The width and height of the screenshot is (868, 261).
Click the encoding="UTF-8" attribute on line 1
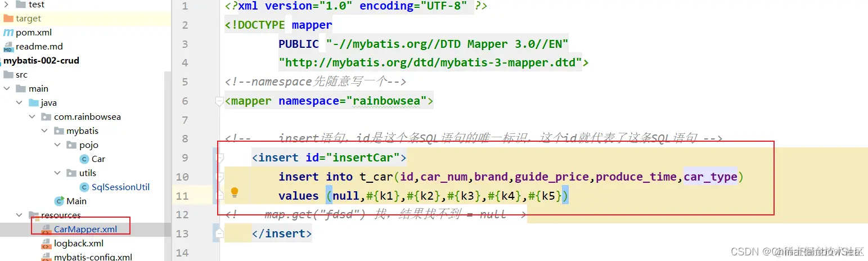413,7
